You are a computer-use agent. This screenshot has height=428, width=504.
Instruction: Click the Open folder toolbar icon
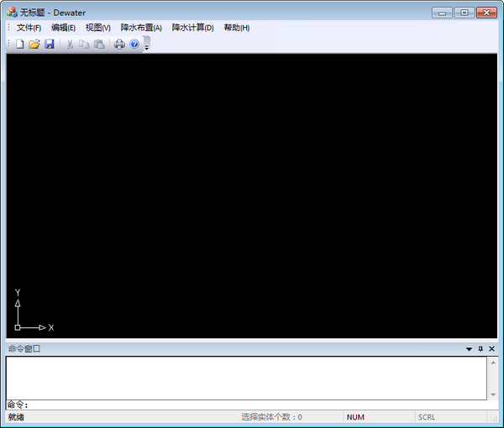pos(34,44)
